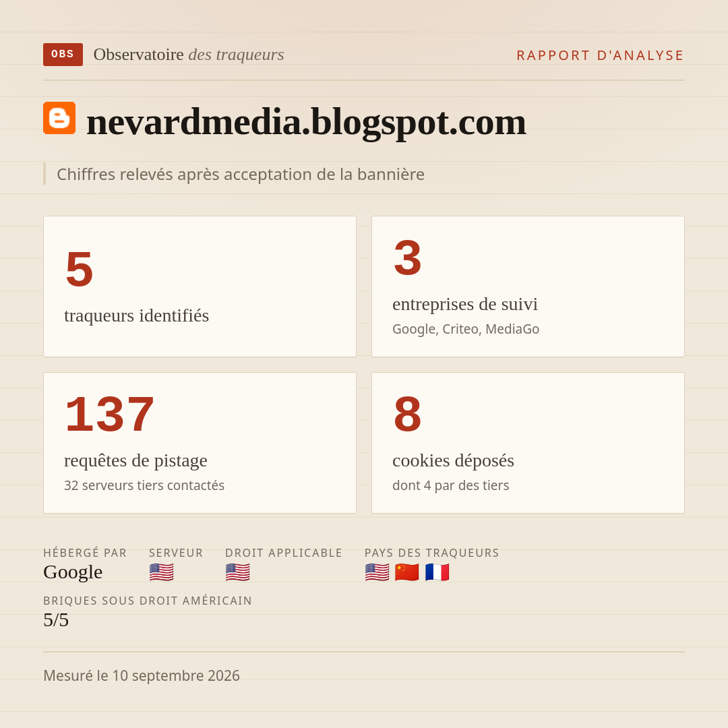Viewport: 728px width, 728px height.
Task: Click 'Briques sous droit américain' label
Action: coord(148,601)
